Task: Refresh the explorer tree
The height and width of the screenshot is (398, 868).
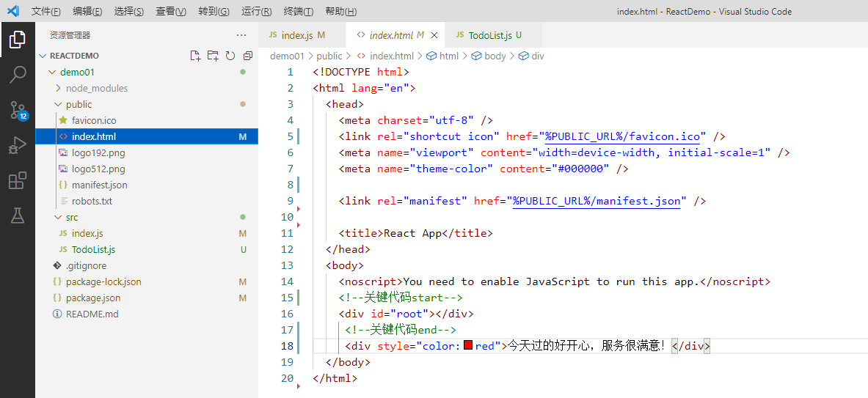Action: pos(230,56)
